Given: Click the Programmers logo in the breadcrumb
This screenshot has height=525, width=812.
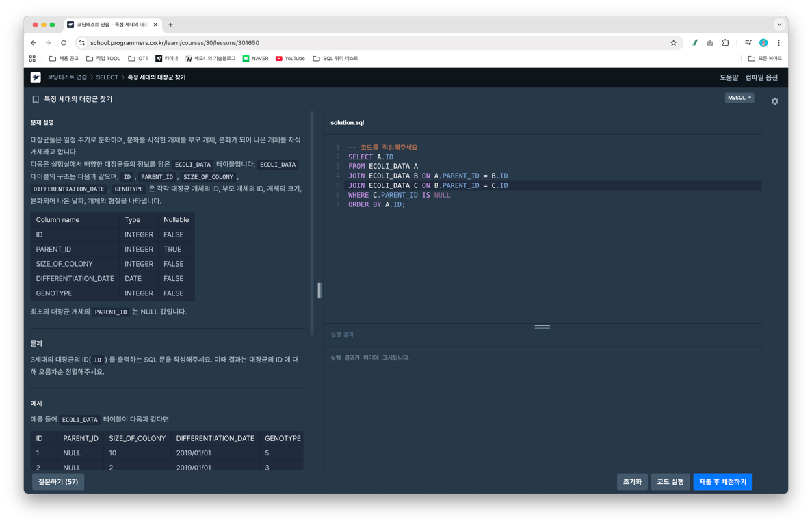Looking at the screenshot, I should tap(35, 77).
